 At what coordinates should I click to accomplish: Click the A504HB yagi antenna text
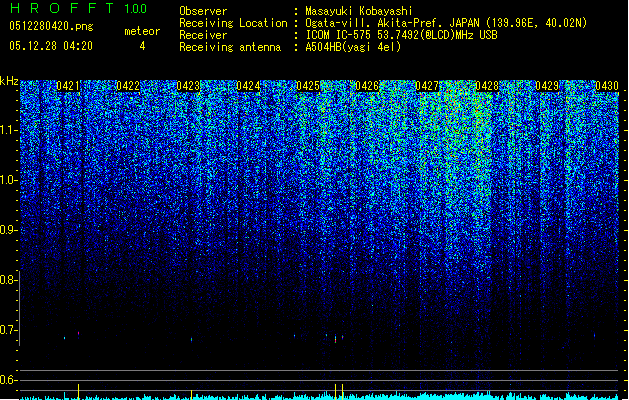tap(353, 47)
